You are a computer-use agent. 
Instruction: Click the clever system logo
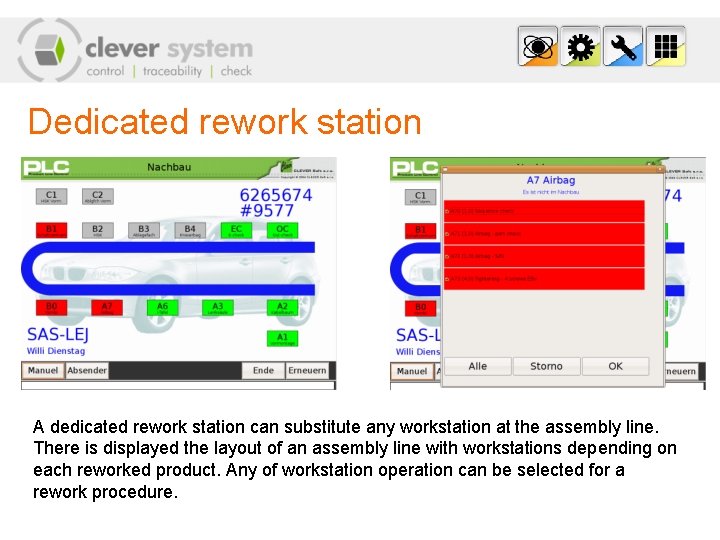(135, 51)
